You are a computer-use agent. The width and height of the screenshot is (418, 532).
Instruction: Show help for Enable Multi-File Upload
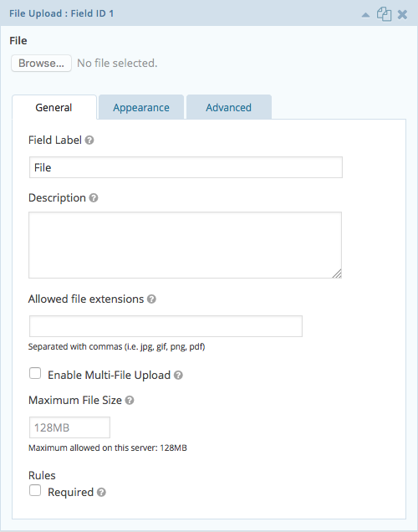pos(178,376)
